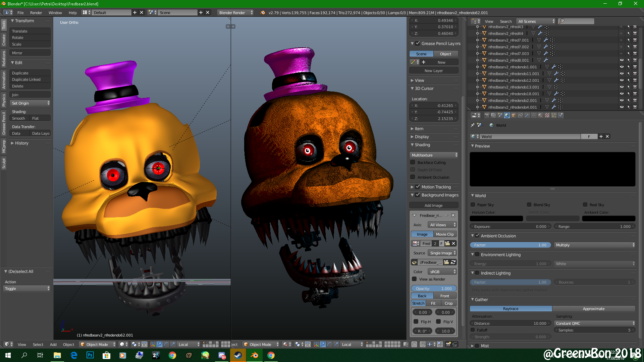644x362 pixels.
Task: Open the Physics properties tab icon
Action: click(x=560, y=115)
